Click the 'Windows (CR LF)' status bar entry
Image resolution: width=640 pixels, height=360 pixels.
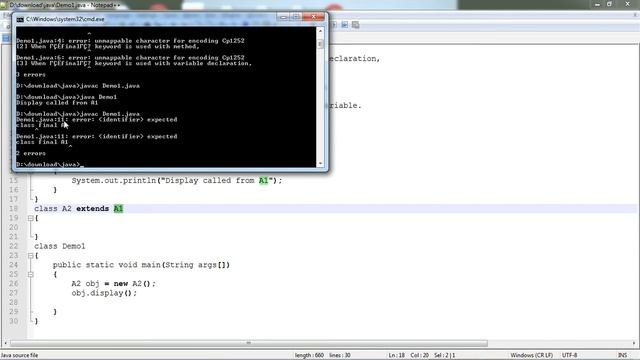click(531, 356)
